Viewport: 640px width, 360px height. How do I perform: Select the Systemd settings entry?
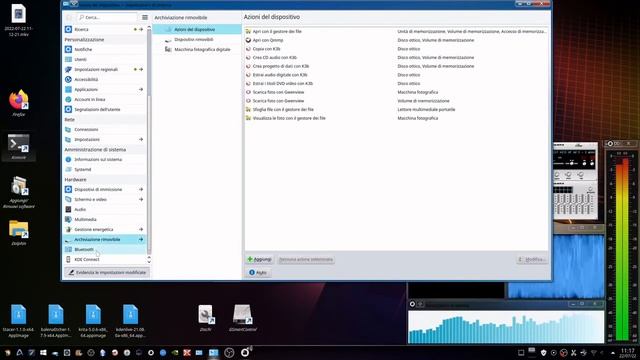coord(104,169)
